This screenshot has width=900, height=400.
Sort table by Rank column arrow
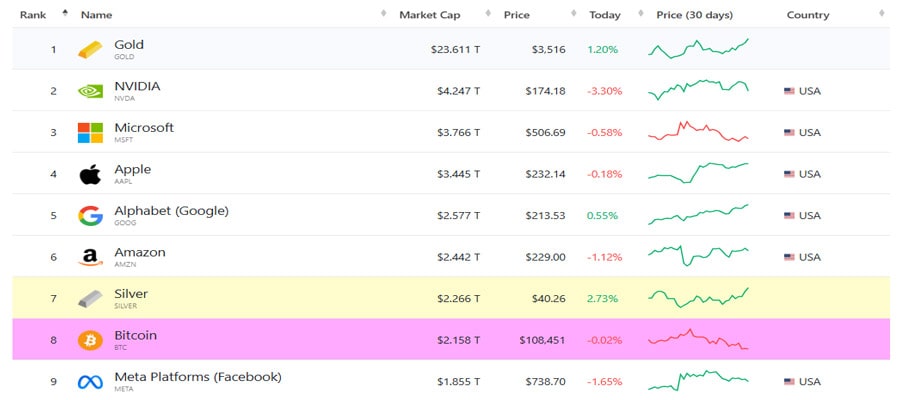pos(65,13)
